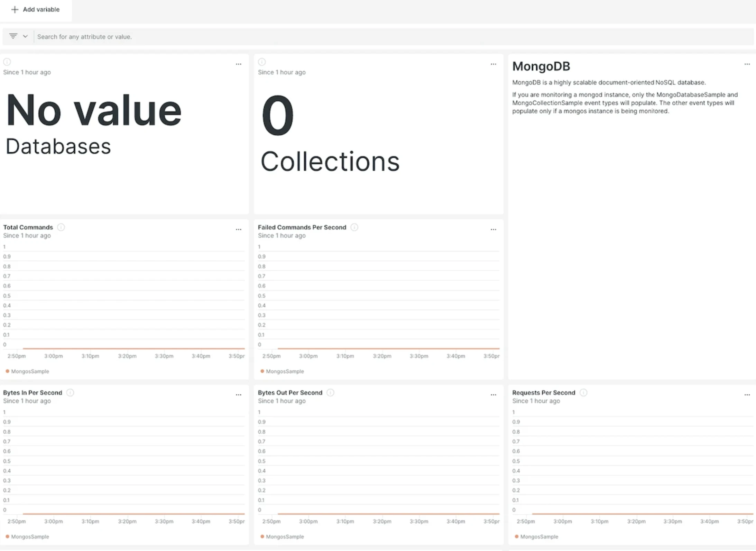Open the filter options dropdown chevron
756x551 pixels.
point(25,36)
